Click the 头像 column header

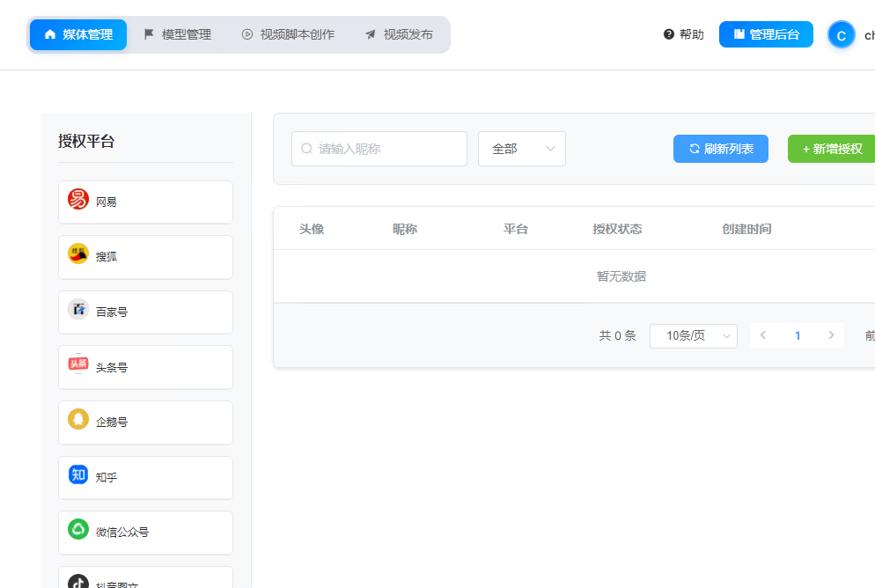coord(312,229)
